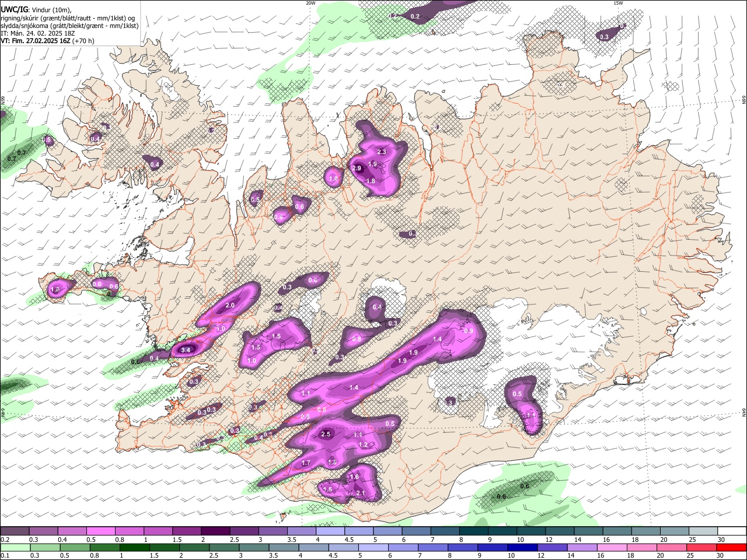Select lower legend swatch between 3 and 3.5
This screenshot has height=560, width=747.
(x=253, y=548)
